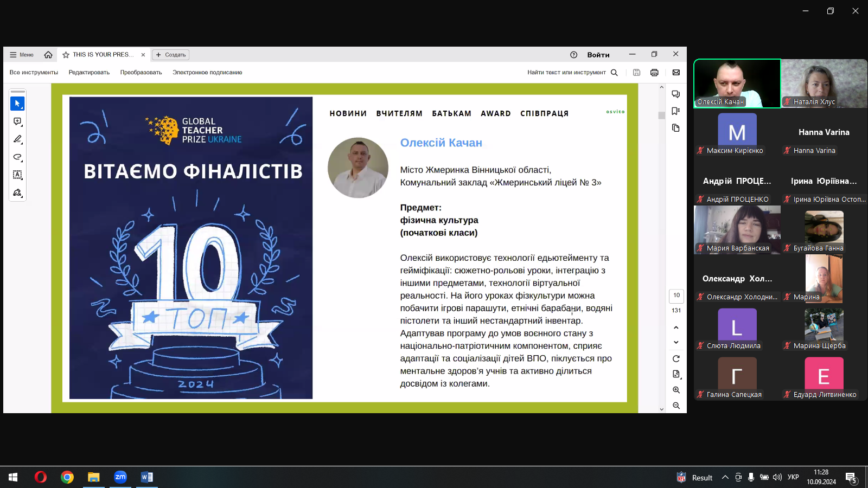
Task: Click the vertical scrollbar thumb
Action: point(661,115)
